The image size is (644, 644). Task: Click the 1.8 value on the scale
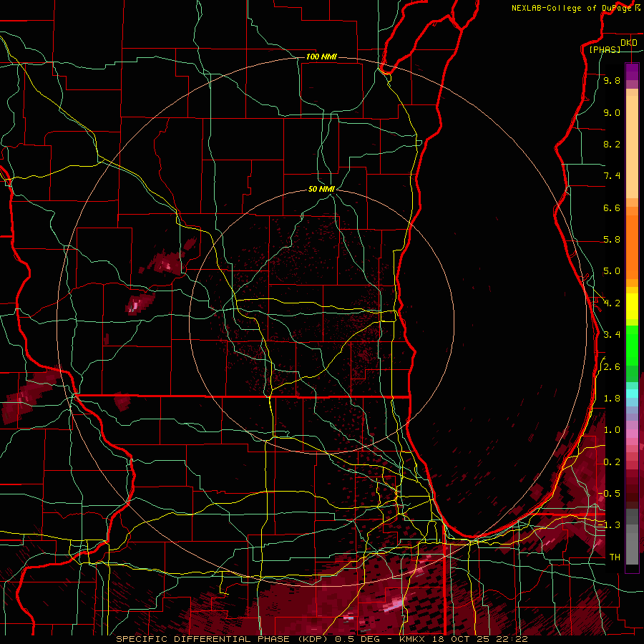(x=612, y=399)
